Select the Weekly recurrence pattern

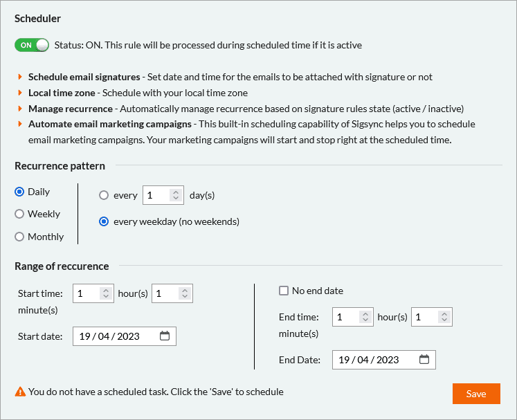[x=19, y=214]
